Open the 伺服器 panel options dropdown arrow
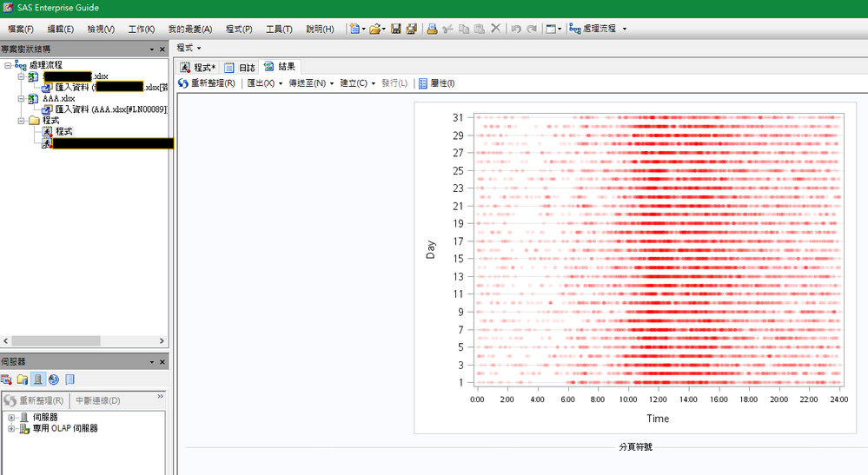The height and width of the screenshot is (475, 868). (152, 361)
